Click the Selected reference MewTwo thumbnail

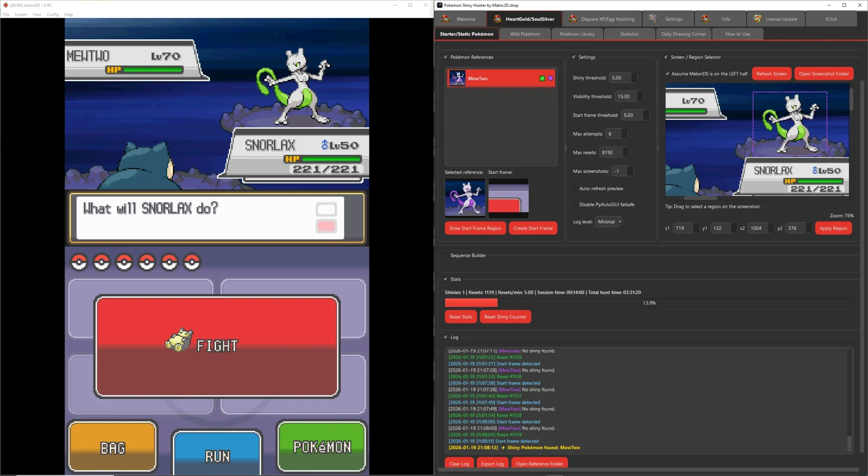(465, 198)
